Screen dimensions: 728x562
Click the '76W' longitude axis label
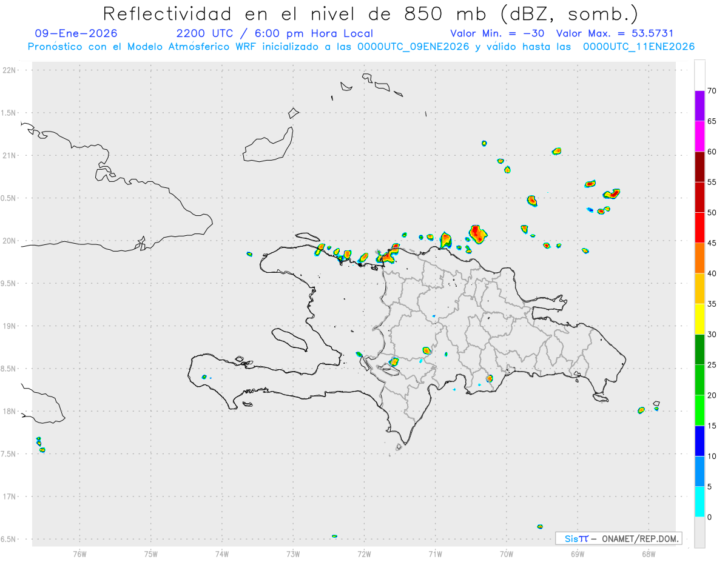79,554
